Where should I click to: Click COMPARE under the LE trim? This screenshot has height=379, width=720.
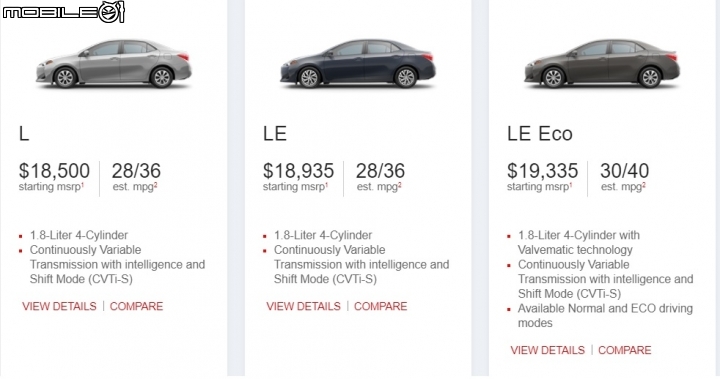[x=381, y=306]
